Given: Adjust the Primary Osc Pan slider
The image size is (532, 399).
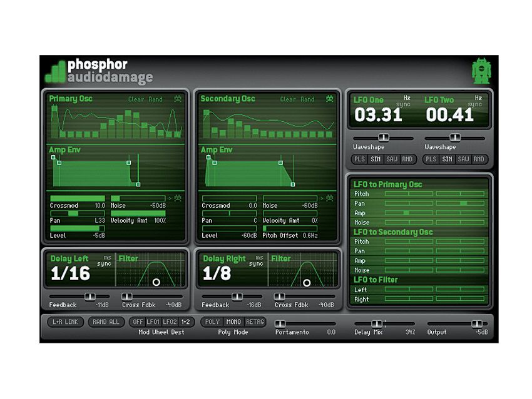Looking at the screenshot, I should 78,213.
